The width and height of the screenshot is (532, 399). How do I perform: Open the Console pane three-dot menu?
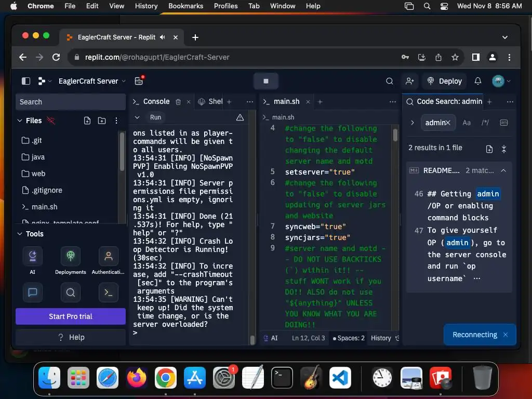click(x=250, y=102)
